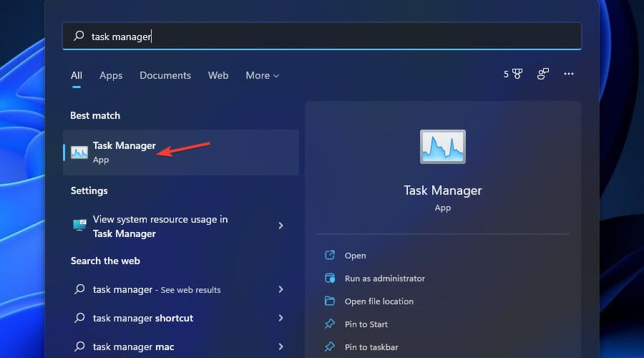The image size is (644, 358).
Task: Select the All filter tab
Action: (x=77, y=76)
